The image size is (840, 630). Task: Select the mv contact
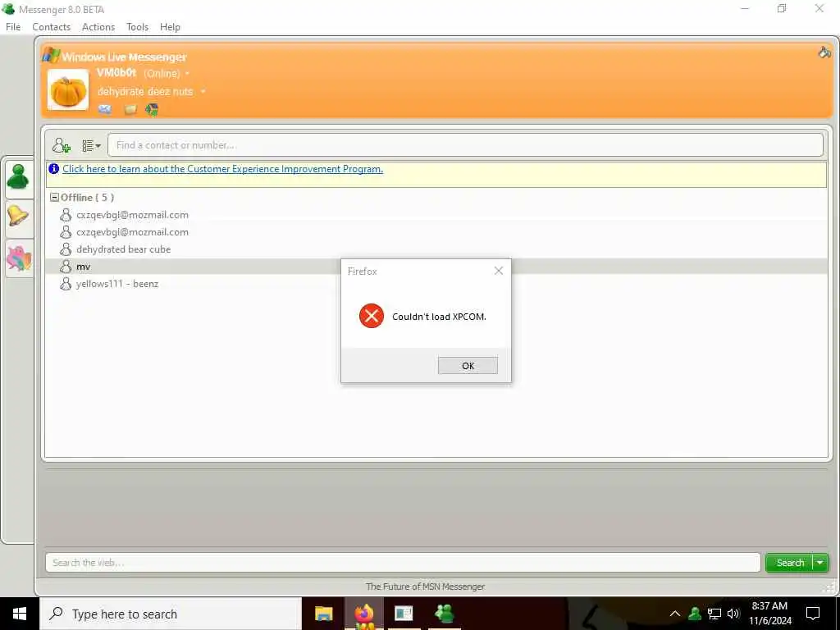click(436, 267)
